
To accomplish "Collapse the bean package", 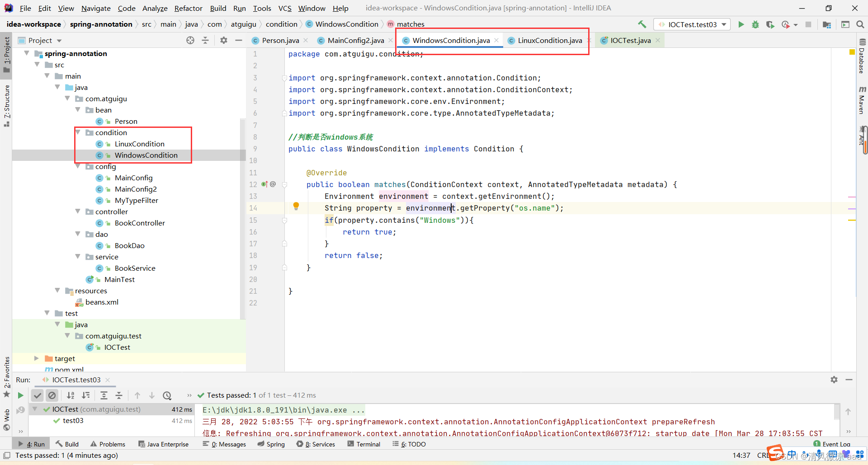I will (78, 110).
